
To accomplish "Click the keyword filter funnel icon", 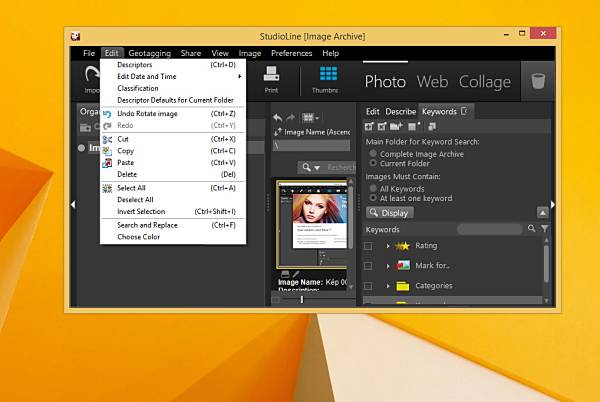I will click(x=544, y=229).
